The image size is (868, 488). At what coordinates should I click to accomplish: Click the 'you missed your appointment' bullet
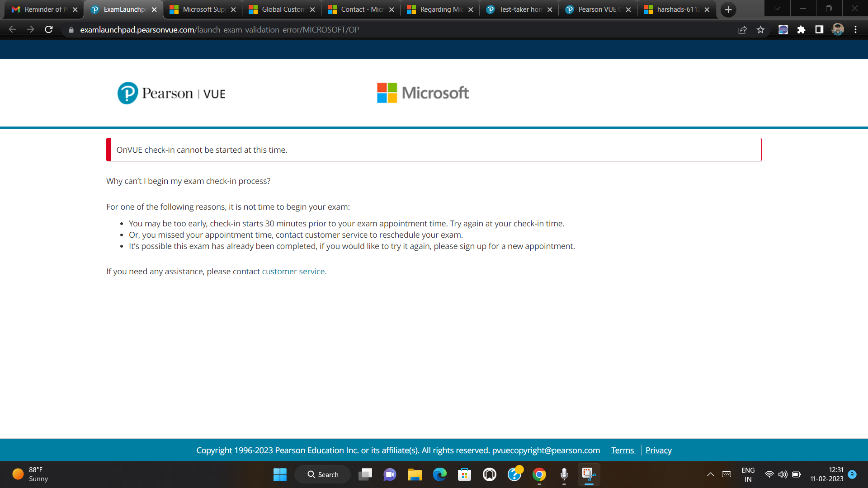point(296,235)
